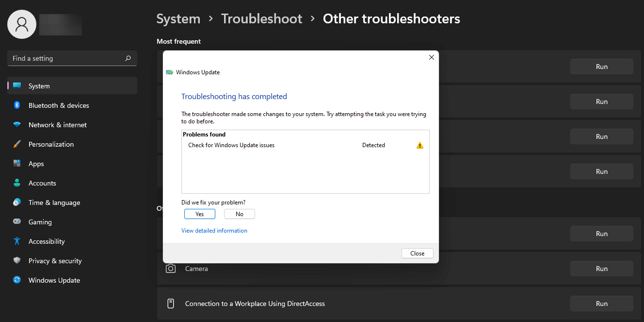Click the Camera row label

(x=196, y=269)
